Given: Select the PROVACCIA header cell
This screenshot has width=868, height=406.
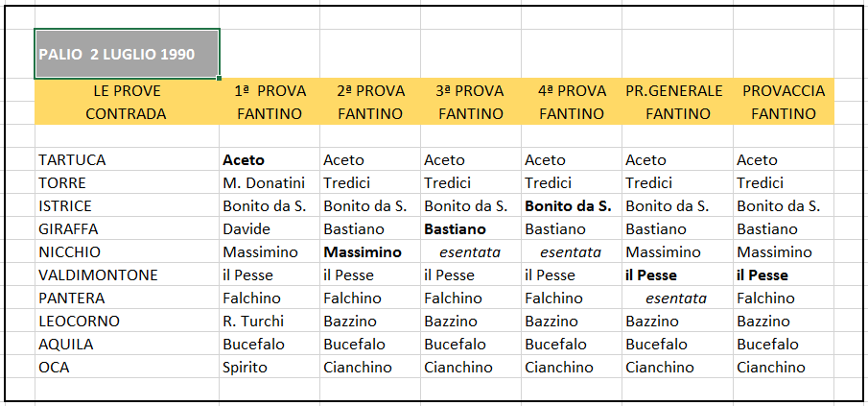Looking at the screenshot, I should pos(784,91).
